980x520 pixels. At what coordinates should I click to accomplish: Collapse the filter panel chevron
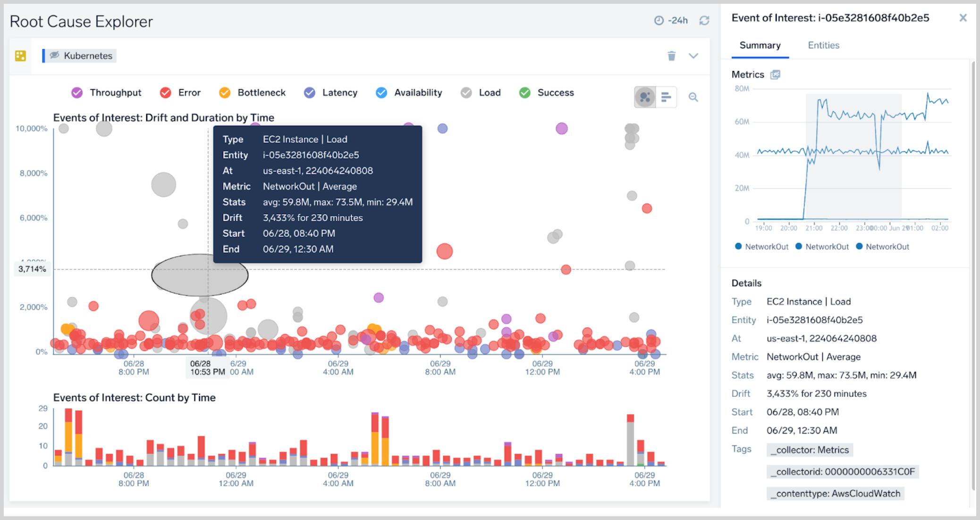(693, 56)
